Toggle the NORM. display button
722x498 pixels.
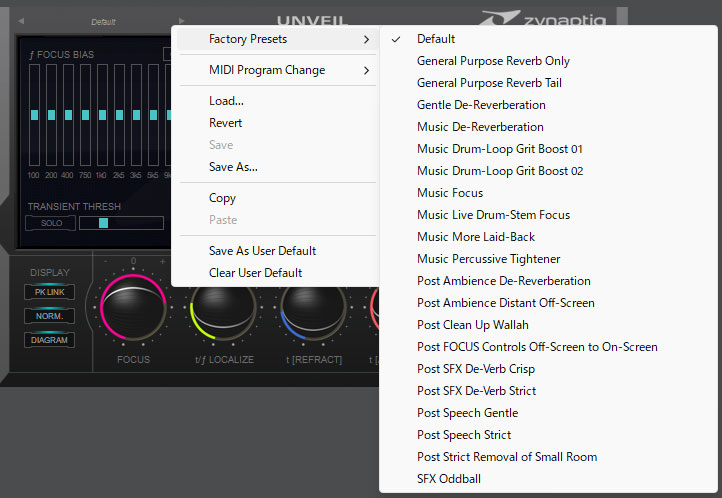(x=49, y=316)
